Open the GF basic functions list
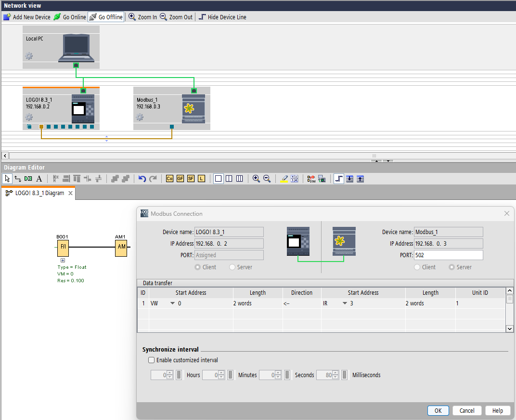Screen dimensions: 516x420 pos(180,179)
